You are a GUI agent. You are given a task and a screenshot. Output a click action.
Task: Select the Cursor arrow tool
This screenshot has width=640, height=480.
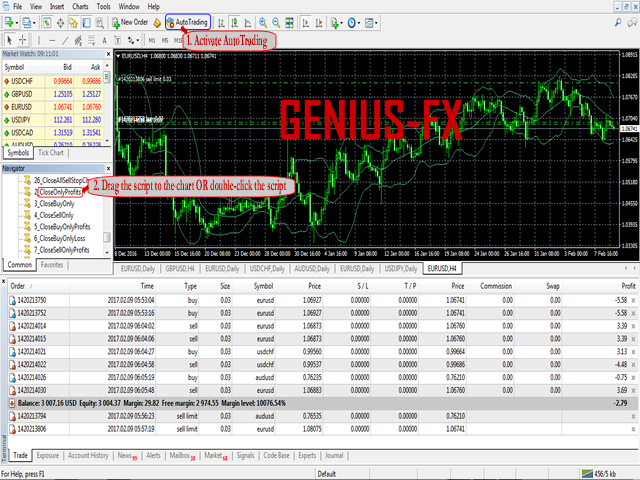point(9,40)
